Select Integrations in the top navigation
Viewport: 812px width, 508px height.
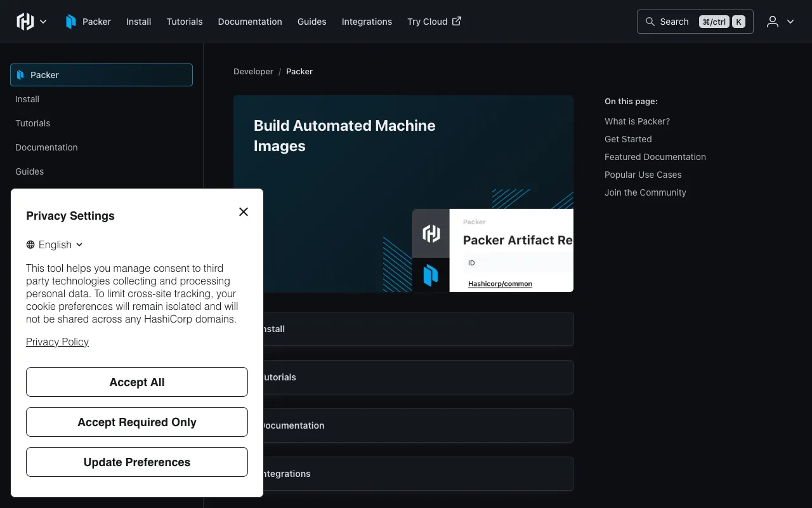pos(367,21)
